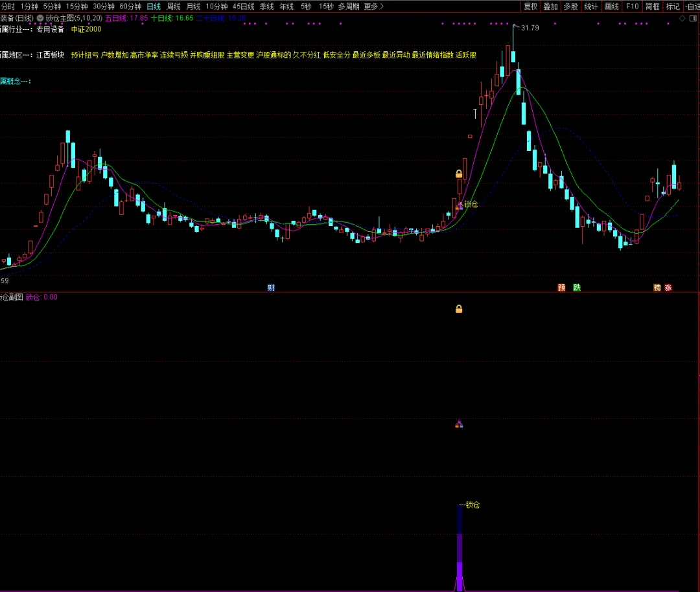700x592 pixels.
Task: Click the lock icon on main chart
Action: 459,174
